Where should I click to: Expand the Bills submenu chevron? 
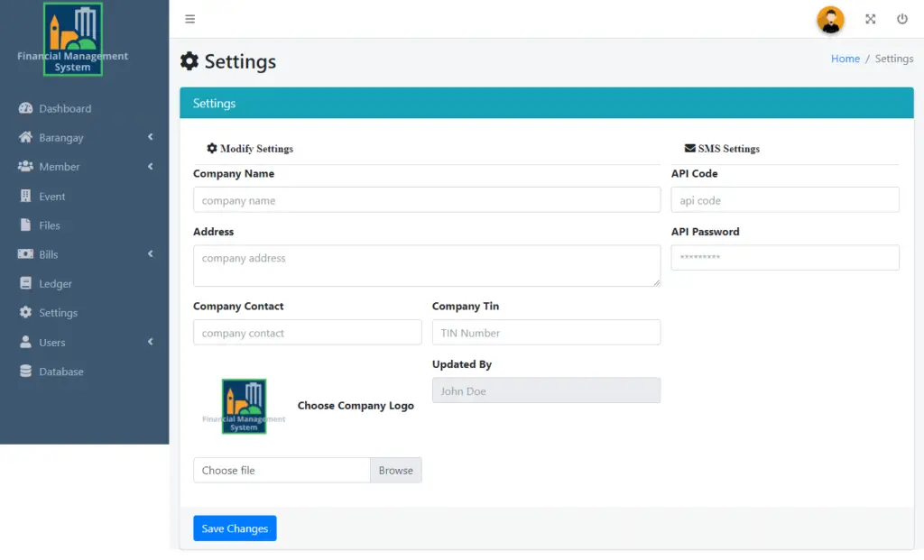coord(149,254)
